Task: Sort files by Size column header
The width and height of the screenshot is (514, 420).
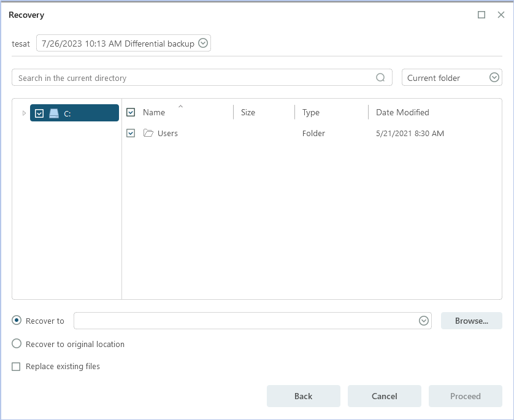Action: point(248,112)
